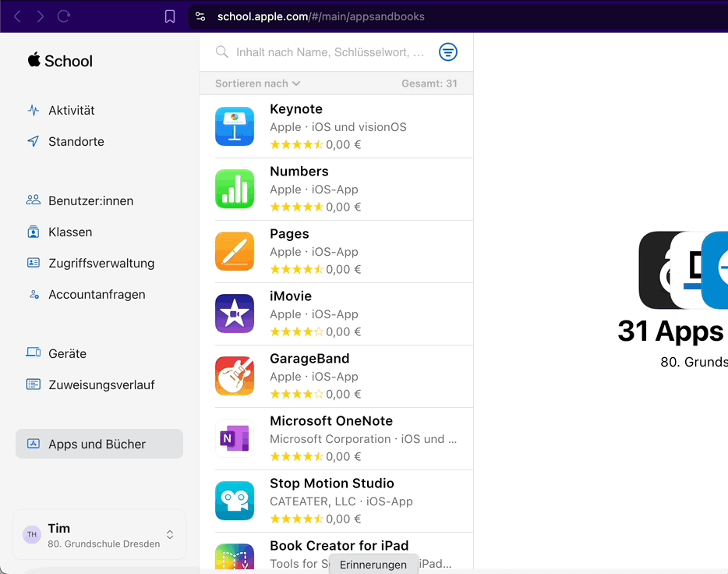This screenshot has width=728, height=574.
Task: Click the Erinnerungen tooltip label
Action: point(373,565)
